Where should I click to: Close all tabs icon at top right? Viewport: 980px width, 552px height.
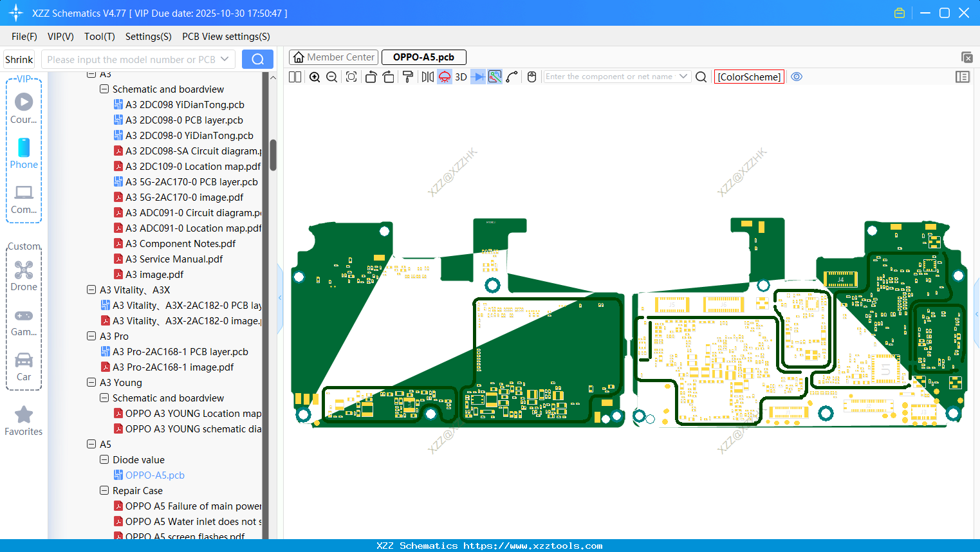pyautogui.click(x=966, y=57)
